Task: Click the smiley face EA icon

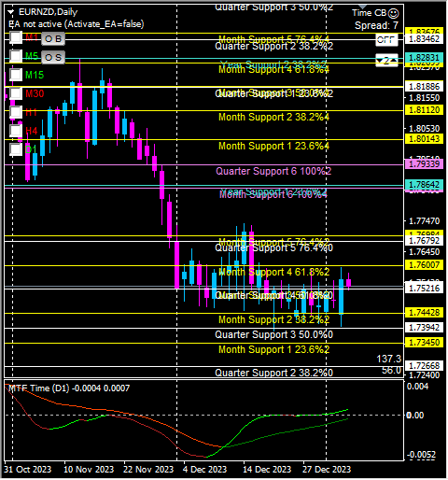Action: [x=394, y=13]
